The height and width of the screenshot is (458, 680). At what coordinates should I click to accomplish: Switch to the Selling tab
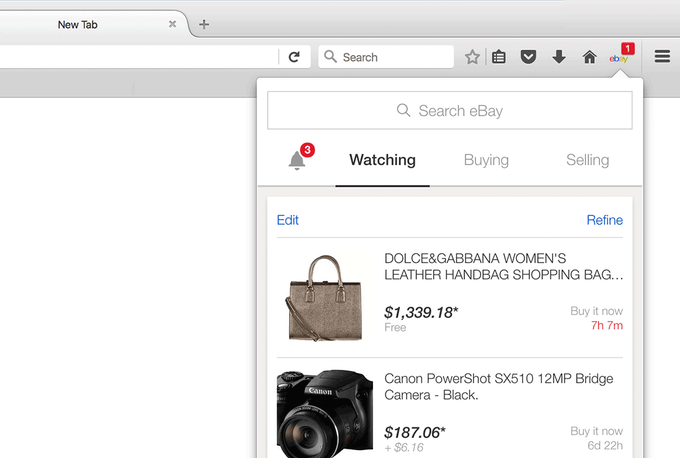pyautogui.click(x=588, y=160)
